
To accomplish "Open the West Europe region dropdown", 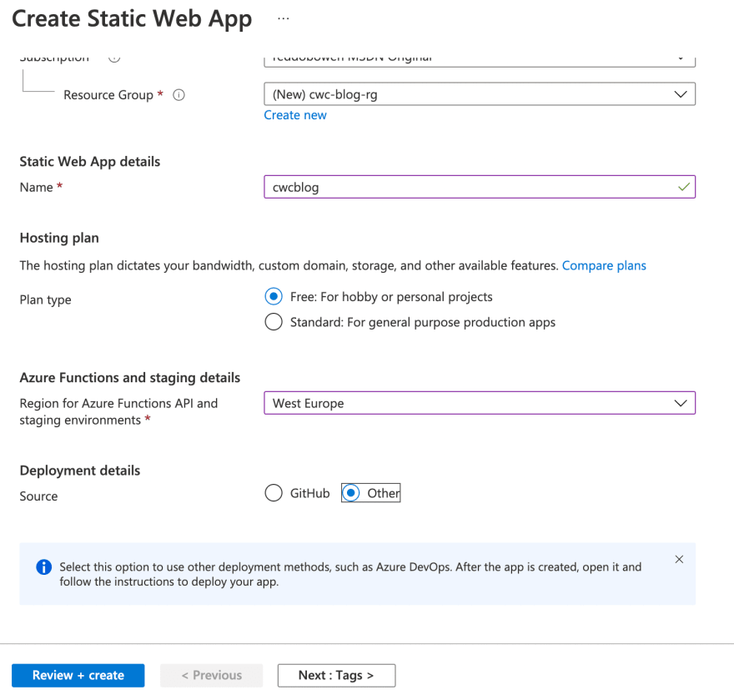I will point(480,403).
